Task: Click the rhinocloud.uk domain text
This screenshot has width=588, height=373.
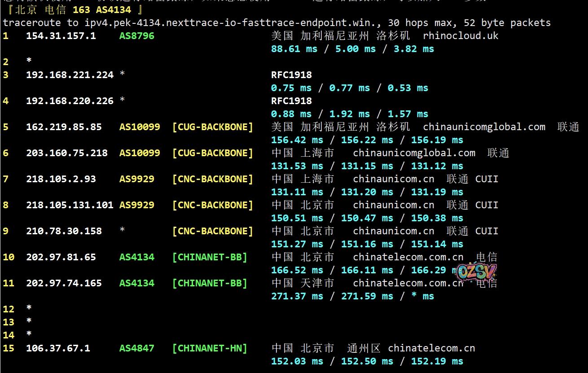Action: tap(461, 36)
